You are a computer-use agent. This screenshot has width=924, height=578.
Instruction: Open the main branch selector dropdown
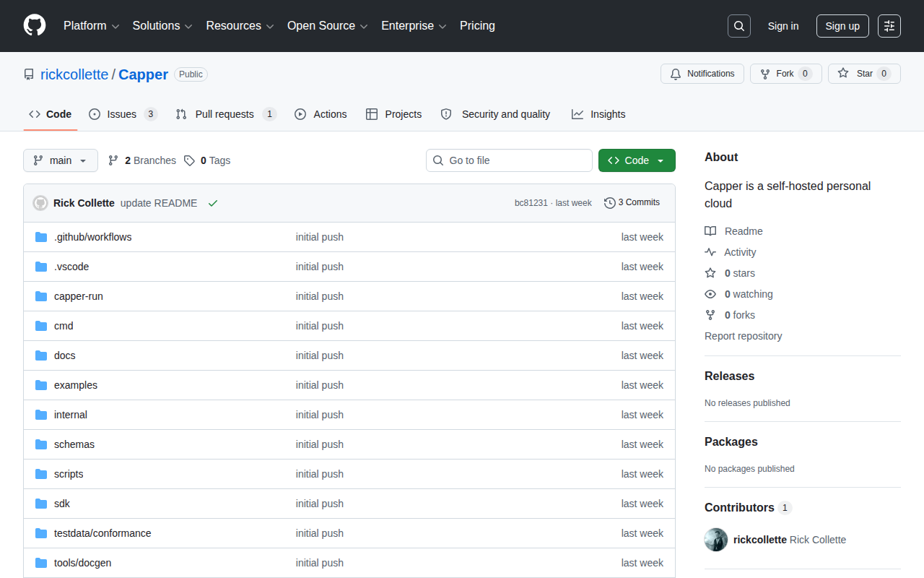[x=61, y=160]
